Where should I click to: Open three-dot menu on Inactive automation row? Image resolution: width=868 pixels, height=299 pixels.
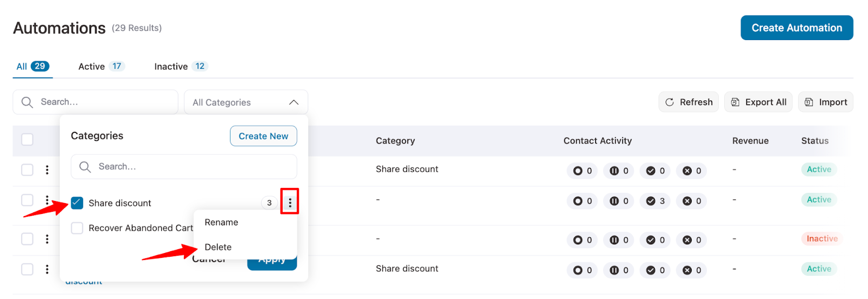[47, 239]
